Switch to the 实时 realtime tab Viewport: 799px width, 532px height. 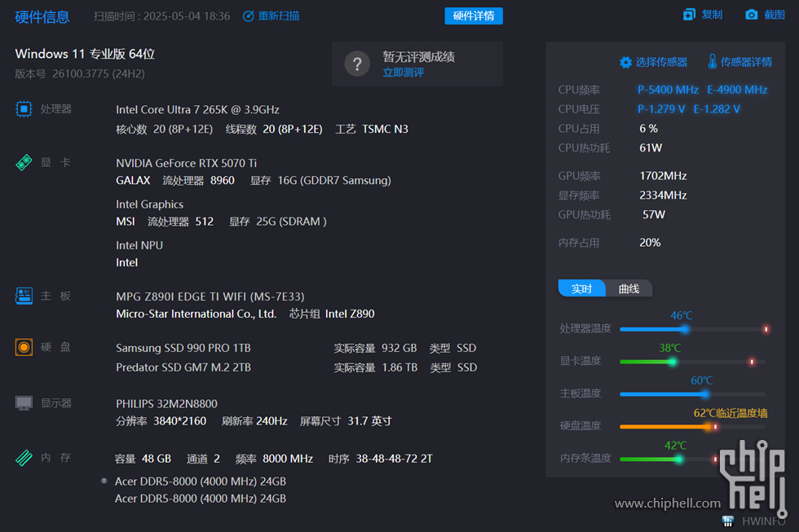[x=581, y=288]
